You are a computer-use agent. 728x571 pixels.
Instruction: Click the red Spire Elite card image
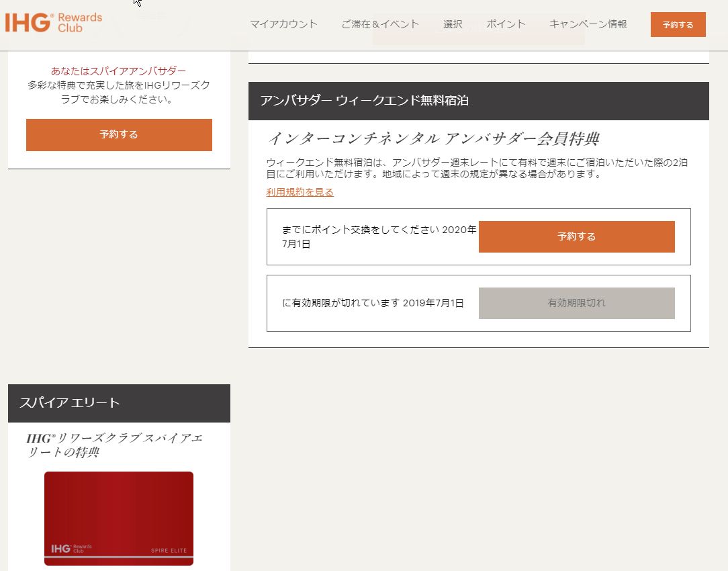[x=119, y=519]
